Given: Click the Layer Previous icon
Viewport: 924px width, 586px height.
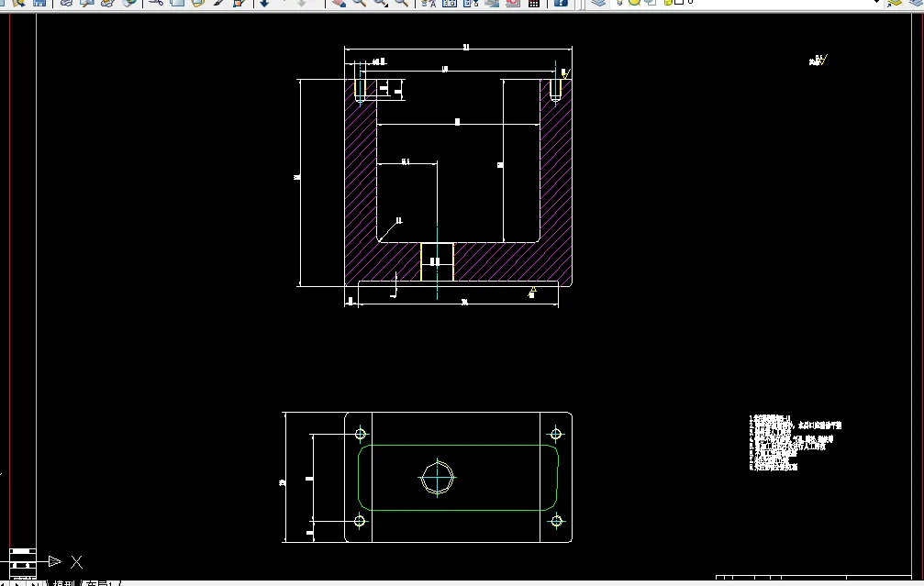Looking at the screenshot, I should pyautogui.click(x=917, y=3).
